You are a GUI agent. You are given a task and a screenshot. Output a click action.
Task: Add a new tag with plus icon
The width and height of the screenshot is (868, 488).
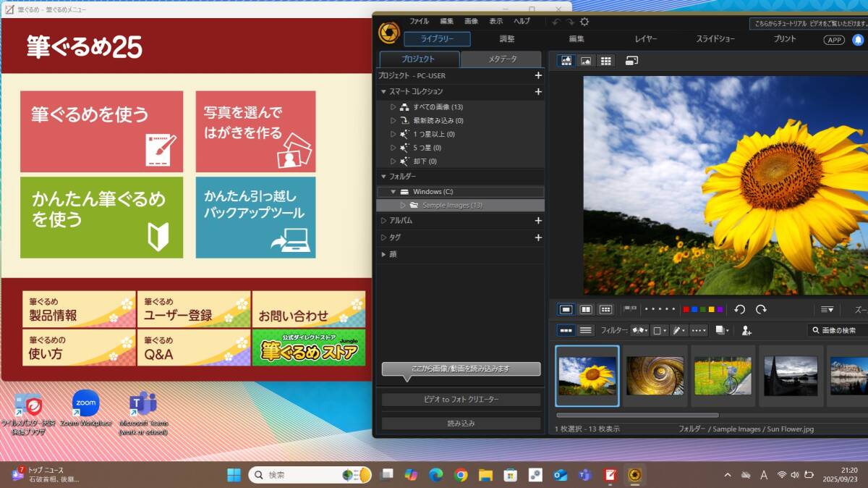coord(537,237)
